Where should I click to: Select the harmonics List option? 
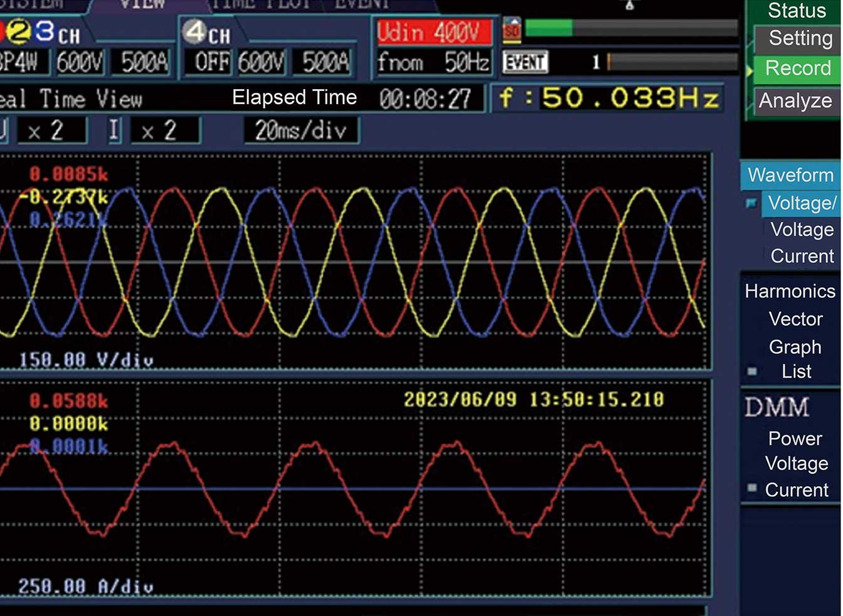797,371
